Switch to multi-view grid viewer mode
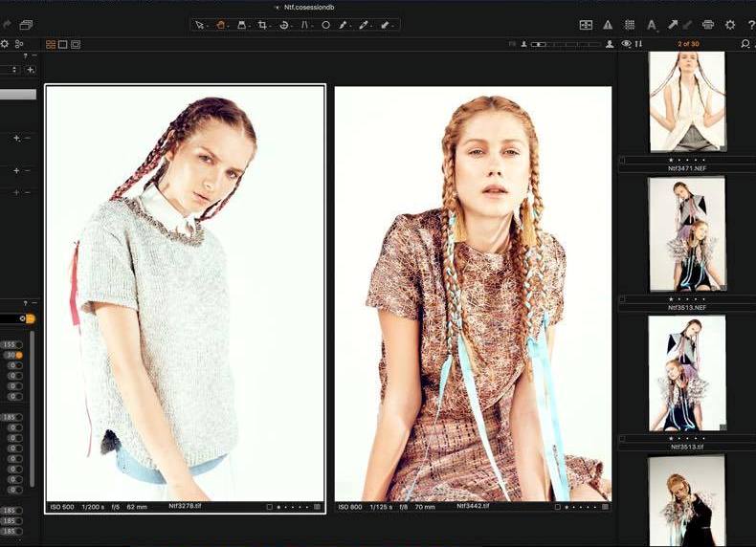The height and width of the screenshot is (547, 756). [50, 44]
